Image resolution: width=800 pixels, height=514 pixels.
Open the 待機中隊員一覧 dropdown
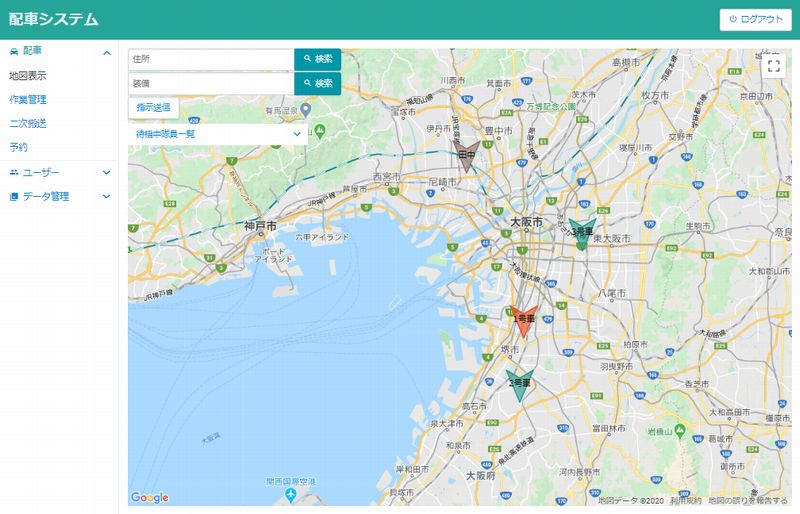[x=218, y=133]
